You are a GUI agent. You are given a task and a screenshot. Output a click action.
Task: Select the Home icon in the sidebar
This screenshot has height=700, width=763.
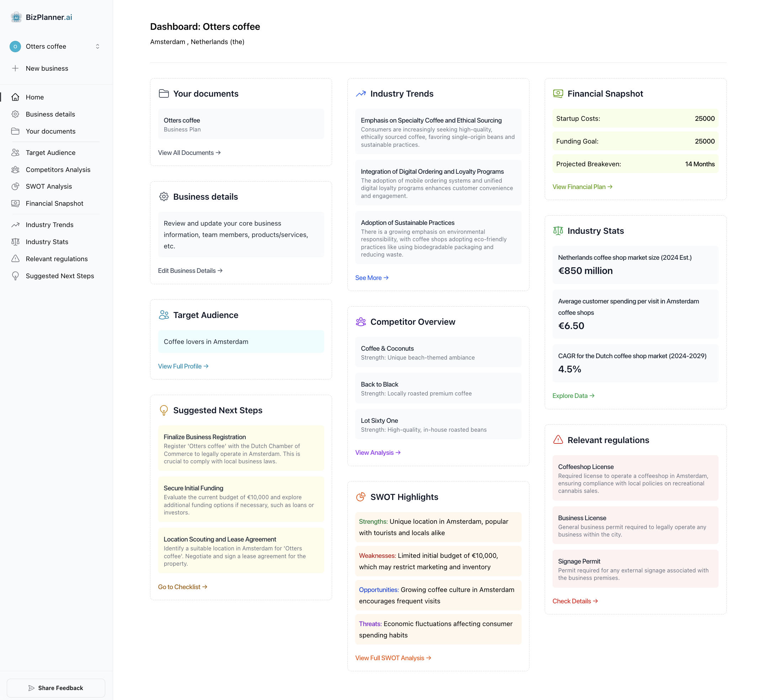tap(16, 97)
